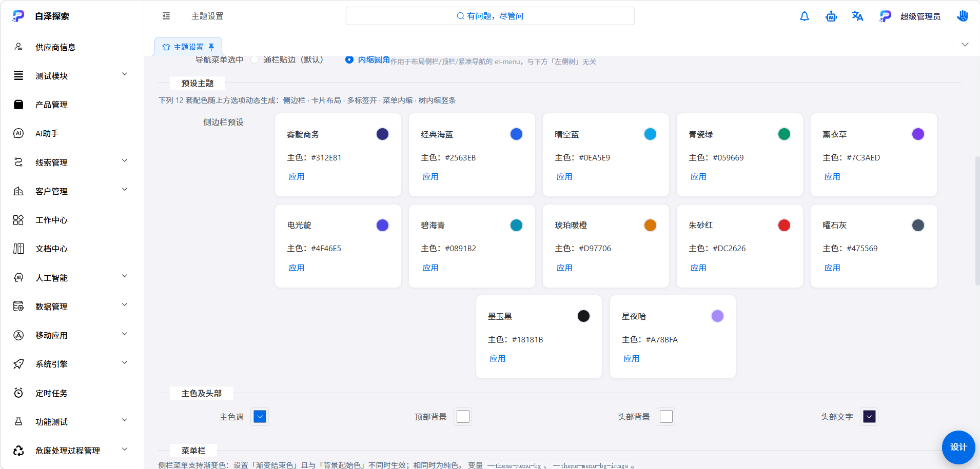Expand 客户管理 menu

pyautogui.click(x=72, y=191)
